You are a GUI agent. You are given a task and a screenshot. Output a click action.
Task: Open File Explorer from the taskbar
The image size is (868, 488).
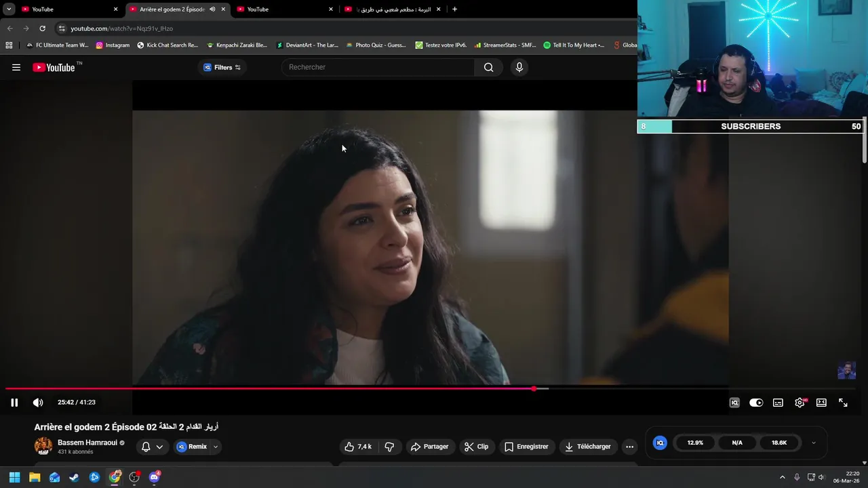(x=35, y=477)
